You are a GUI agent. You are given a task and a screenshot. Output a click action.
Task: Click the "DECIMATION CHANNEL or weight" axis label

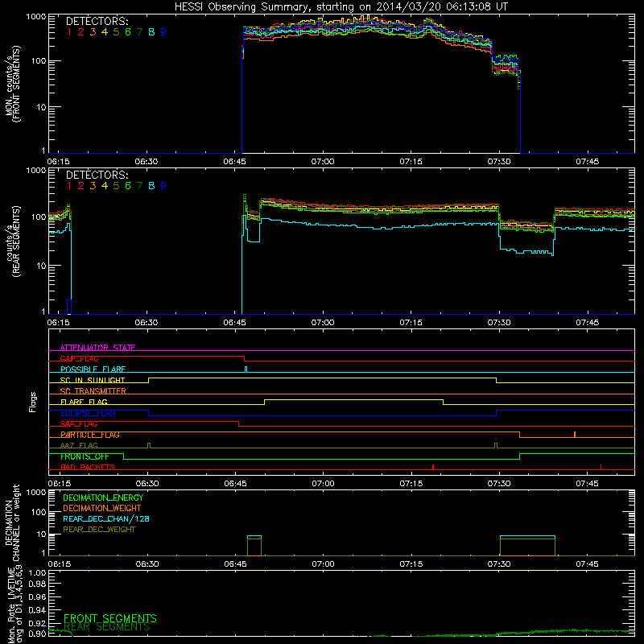click(13, 522)
